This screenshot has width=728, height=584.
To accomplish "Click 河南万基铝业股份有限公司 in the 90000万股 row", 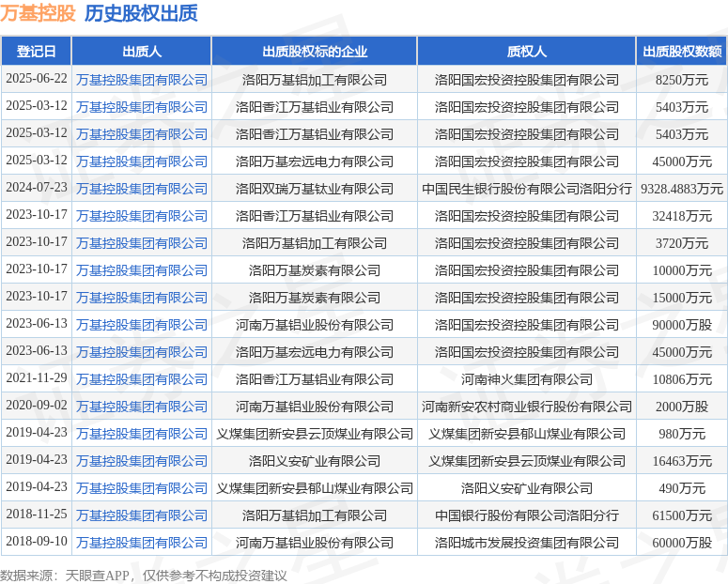I will pyautogui.click(x=315, y=325).
